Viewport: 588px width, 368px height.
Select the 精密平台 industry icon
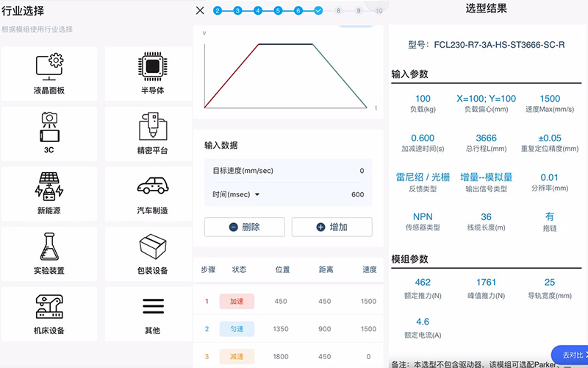point(153,127)
